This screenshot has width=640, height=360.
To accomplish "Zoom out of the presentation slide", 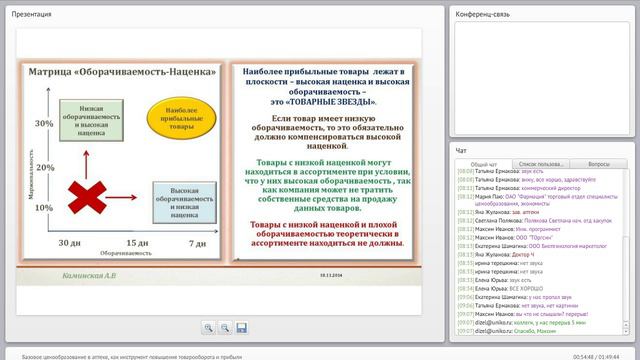I will coord(225,328).
